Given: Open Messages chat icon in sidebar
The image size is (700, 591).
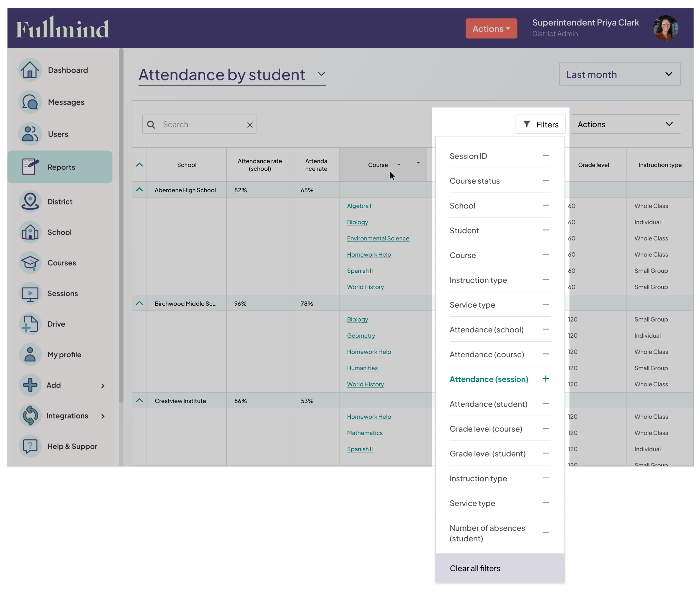Looking at the screenshot, I should (30, 102).
